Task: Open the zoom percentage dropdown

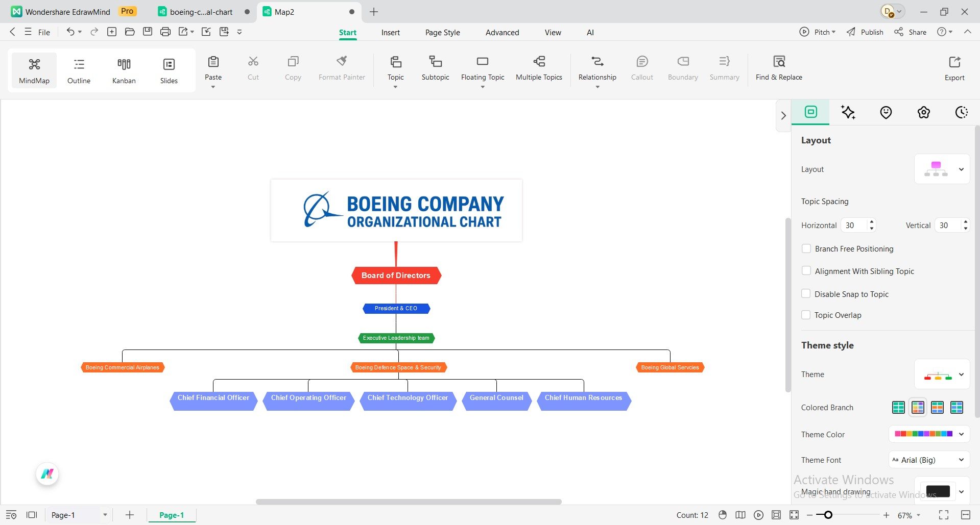Action: 909,515
